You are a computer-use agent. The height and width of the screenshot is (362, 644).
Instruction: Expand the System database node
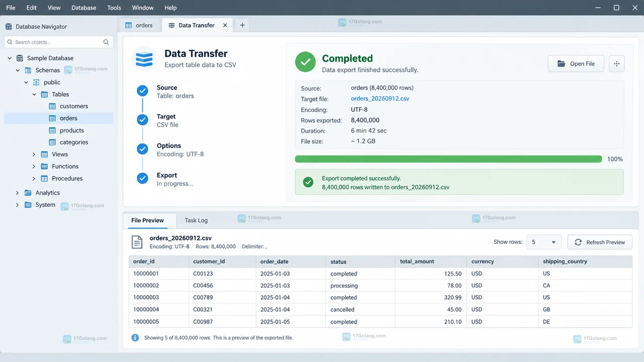[x=18, y=205]
